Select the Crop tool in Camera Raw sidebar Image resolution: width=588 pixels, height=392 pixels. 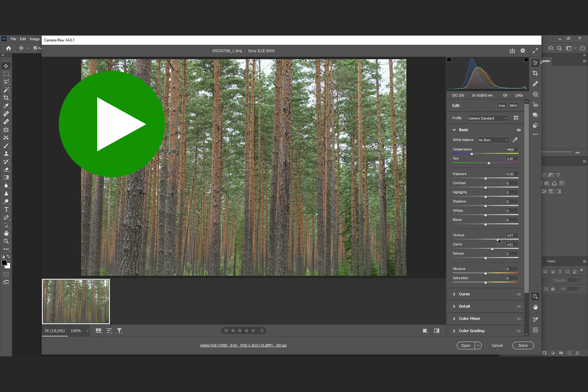tap(535, 73)
